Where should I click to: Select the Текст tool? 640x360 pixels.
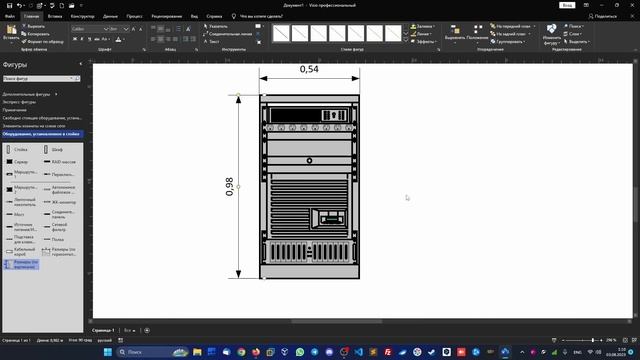tap(211, 42)
